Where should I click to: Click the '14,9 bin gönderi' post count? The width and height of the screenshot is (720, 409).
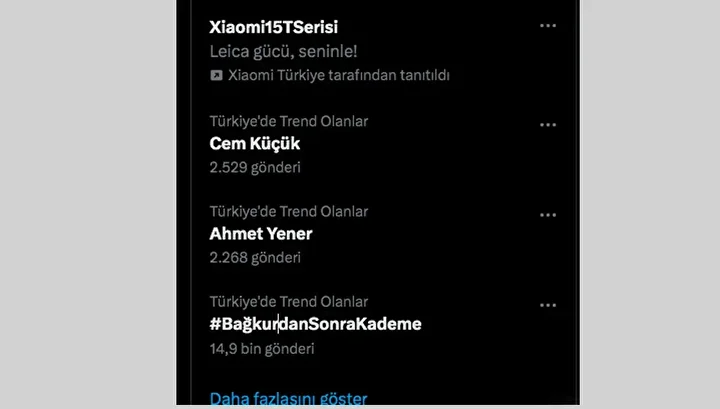[x=262, y=349]
